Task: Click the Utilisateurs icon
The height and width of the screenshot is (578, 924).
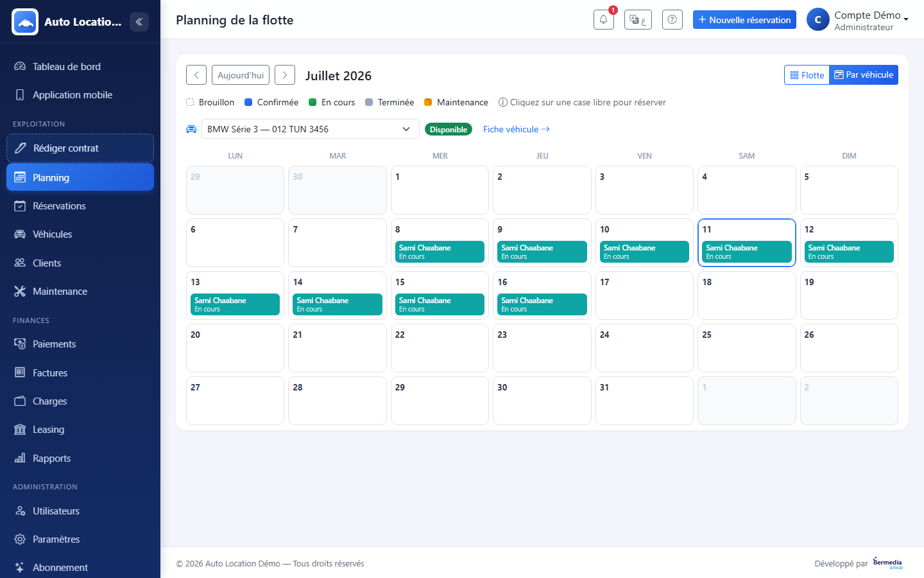Action: pos(20,511)
